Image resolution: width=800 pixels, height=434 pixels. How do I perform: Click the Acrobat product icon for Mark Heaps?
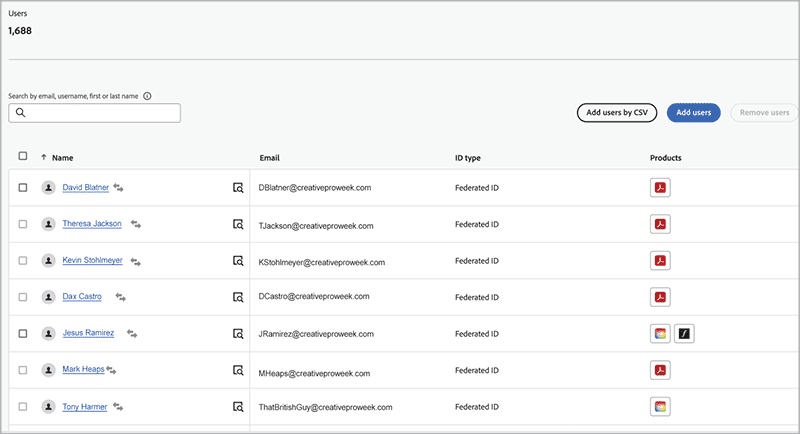660,370
